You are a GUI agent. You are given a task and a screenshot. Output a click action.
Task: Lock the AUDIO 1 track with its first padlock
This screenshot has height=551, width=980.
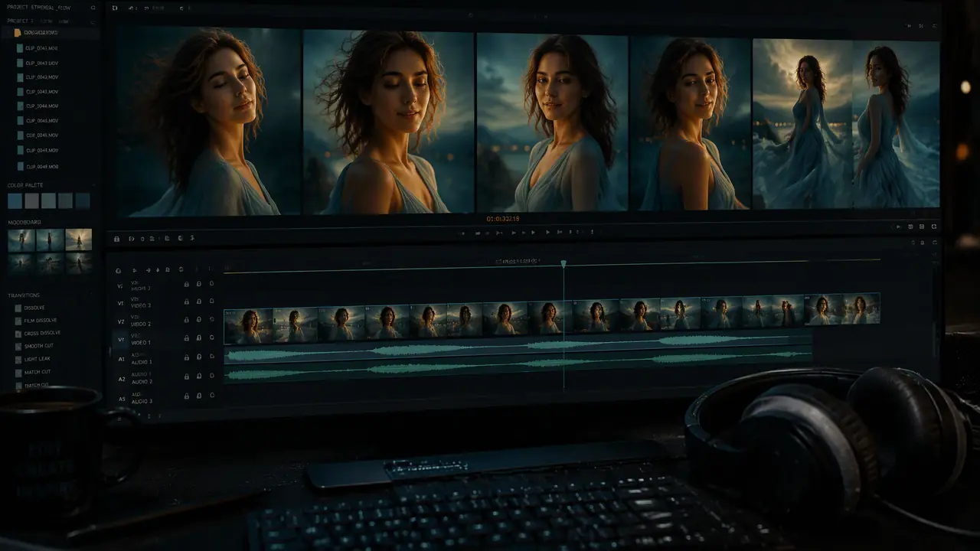[186, 357]
